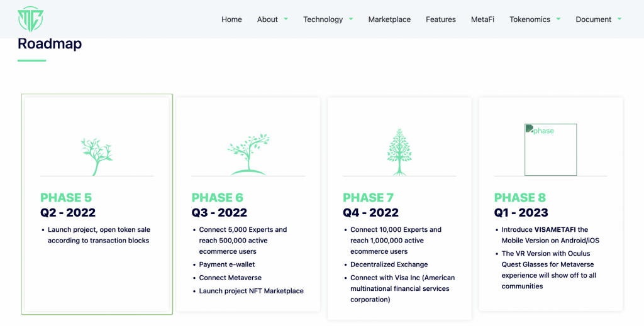Select the PHASE 8 heading
The height and width of the screenshot is (326, 644).
pos(520,198)
